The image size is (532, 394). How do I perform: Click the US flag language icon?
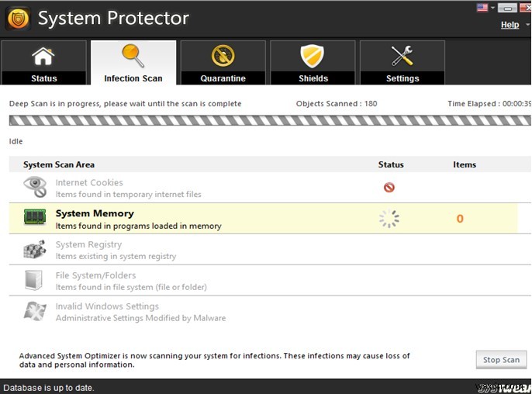(x=481, y=9)
